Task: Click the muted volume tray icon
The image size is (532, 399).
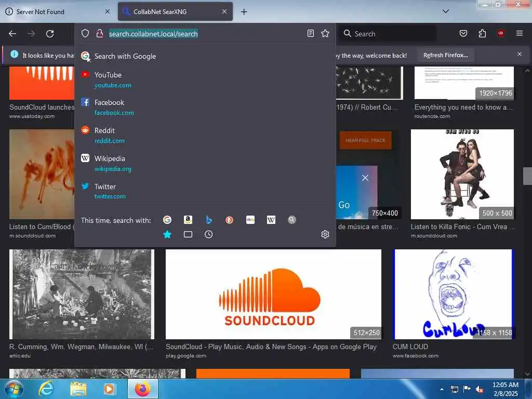Action: pos(480,390)
